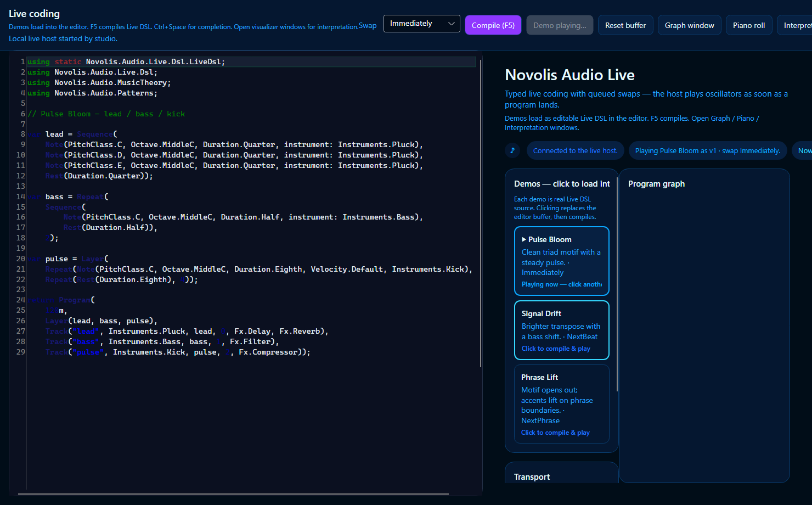
Task: Click the "Live coding" heading
Action: [34, 14]
